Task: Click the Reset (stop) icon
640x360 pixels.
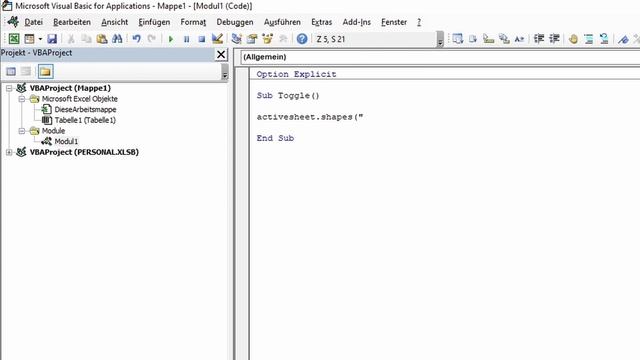Action: (x=202, y=39)
